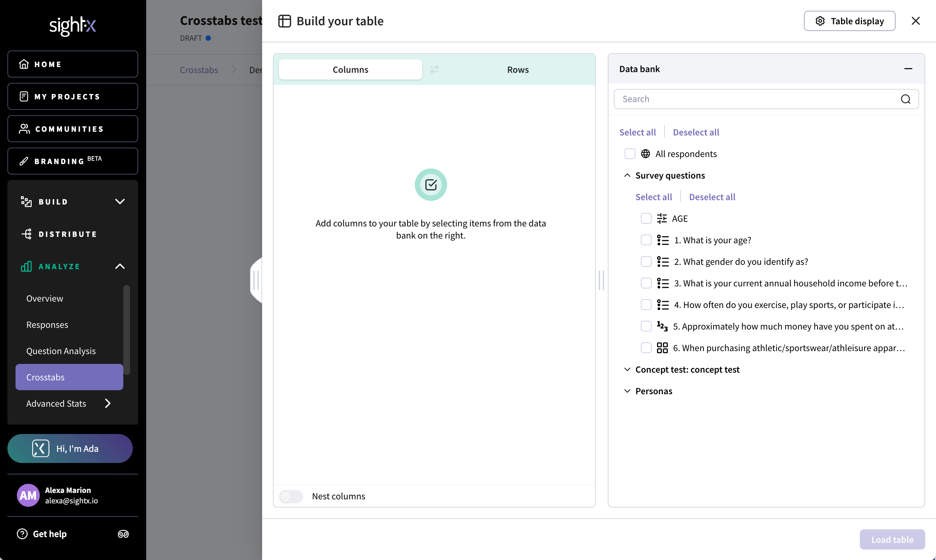The width and height of the screenshot is (936, 560).
Task: Click the Analyze bar chart icon
Action: tap(26, 267)
